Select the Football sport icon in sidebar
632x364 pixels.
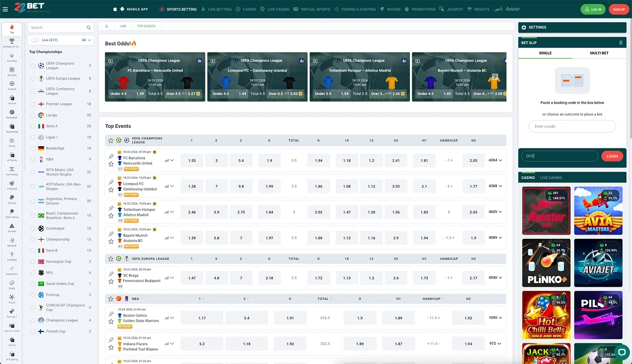coord(12,84)
